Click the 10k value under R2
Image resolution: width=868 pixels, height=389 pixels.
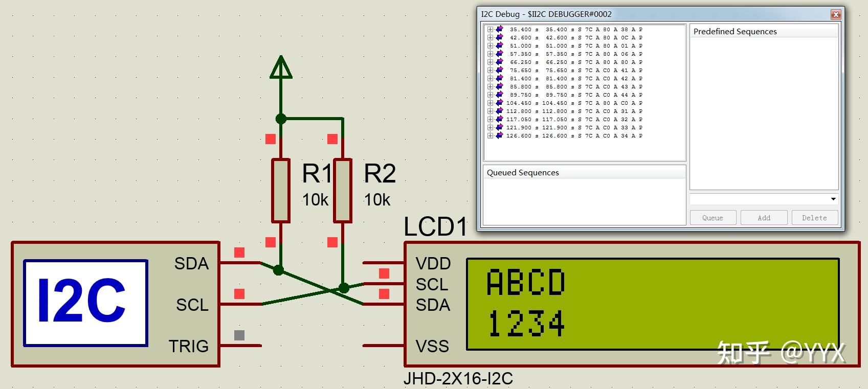(377, 200)
